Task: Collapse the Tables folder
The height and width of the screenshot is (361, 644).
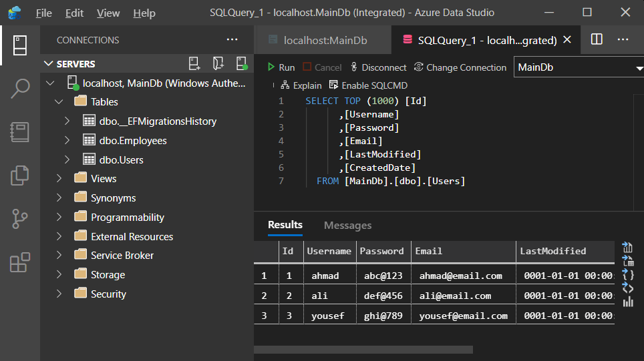Action: pos(59,101)
